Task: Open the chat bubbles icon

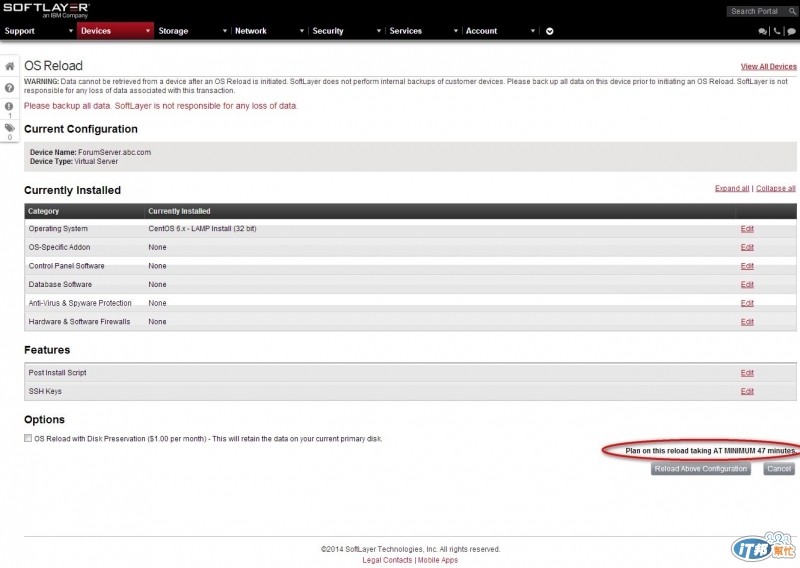Action: tap(763, 31)
